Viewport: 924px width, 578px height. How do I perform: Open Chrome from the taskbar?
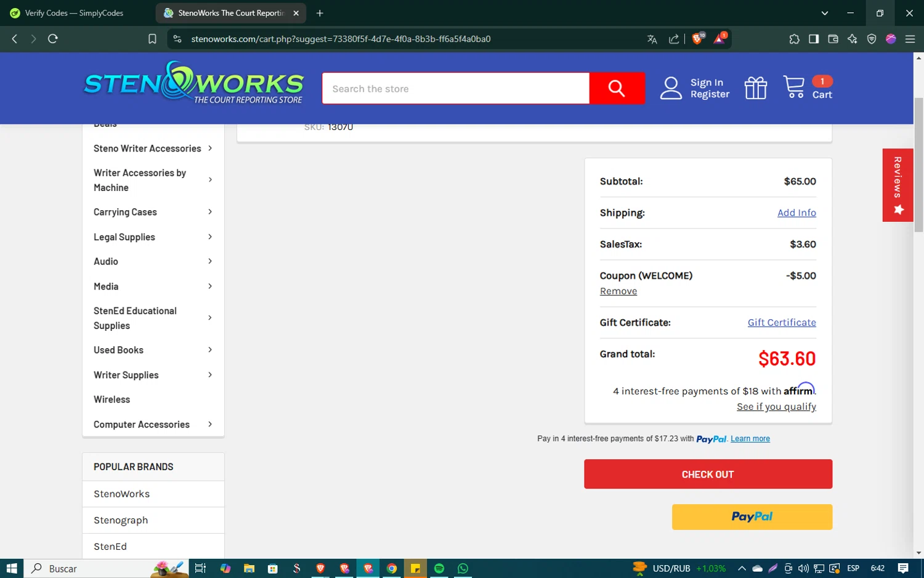coord(392,568)
